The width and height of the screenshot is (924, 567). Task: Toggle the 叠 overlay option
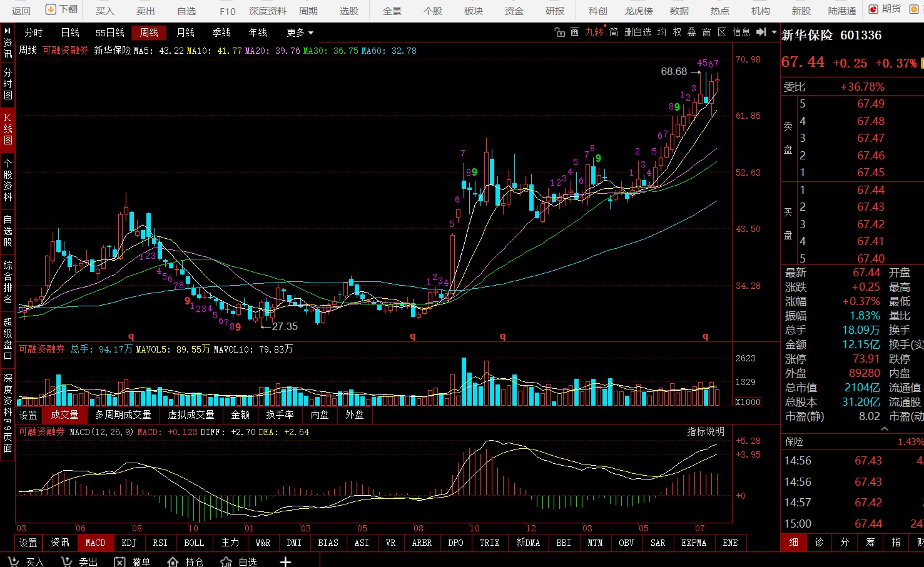[692, 33]
